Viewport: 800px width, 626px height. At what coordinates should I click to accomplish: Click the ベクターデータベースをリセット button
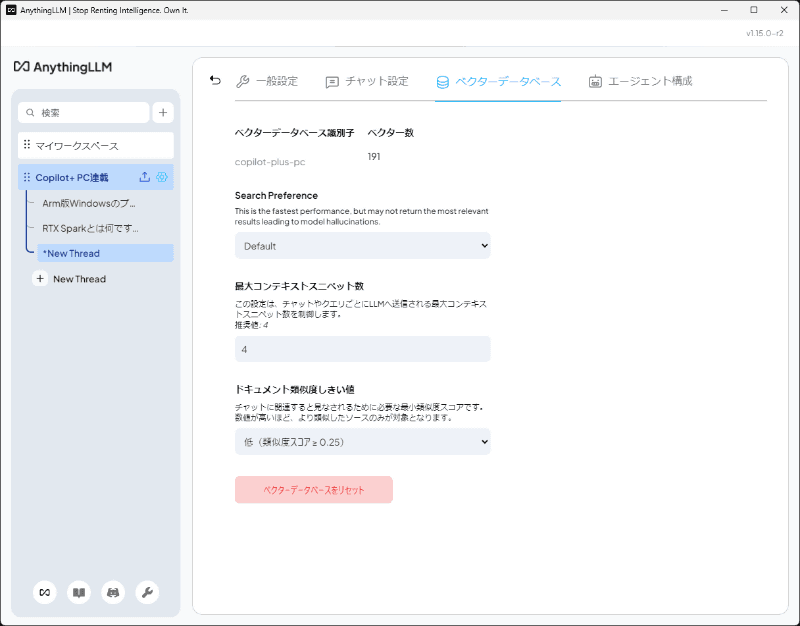[314, 490]
